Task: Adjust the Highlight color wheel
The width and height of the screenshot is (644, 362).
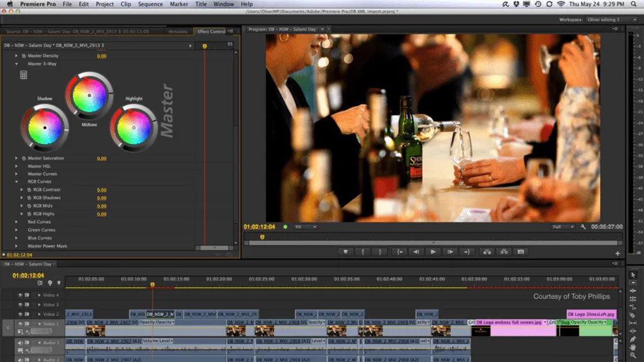Action: coord(133,128)
